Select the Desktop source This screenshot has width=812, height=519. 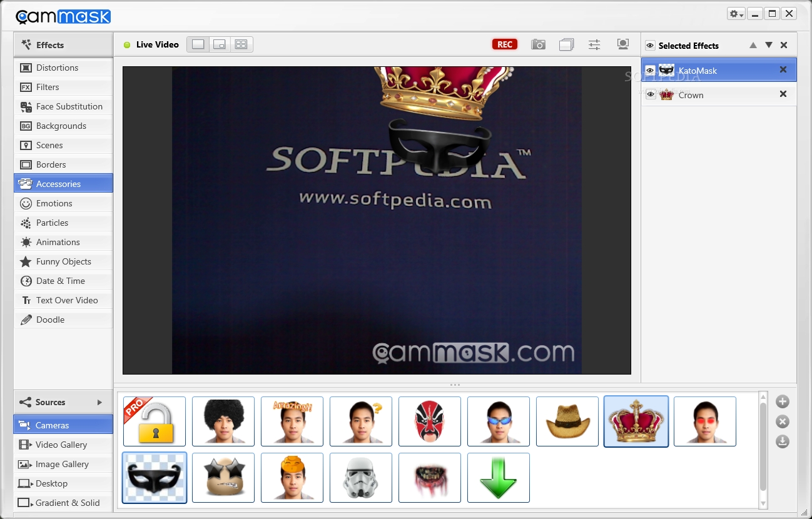(x=63, y=483)
